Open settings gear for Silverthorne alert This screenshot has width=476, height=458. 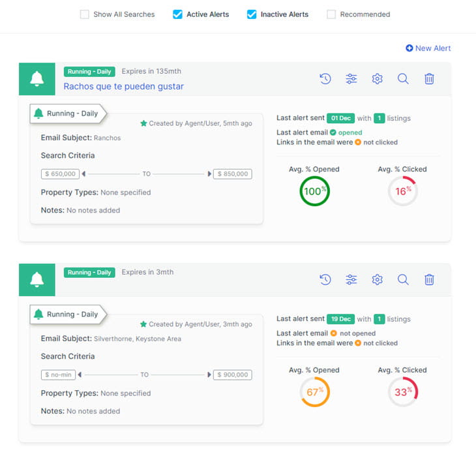click(x=377, y=280)
